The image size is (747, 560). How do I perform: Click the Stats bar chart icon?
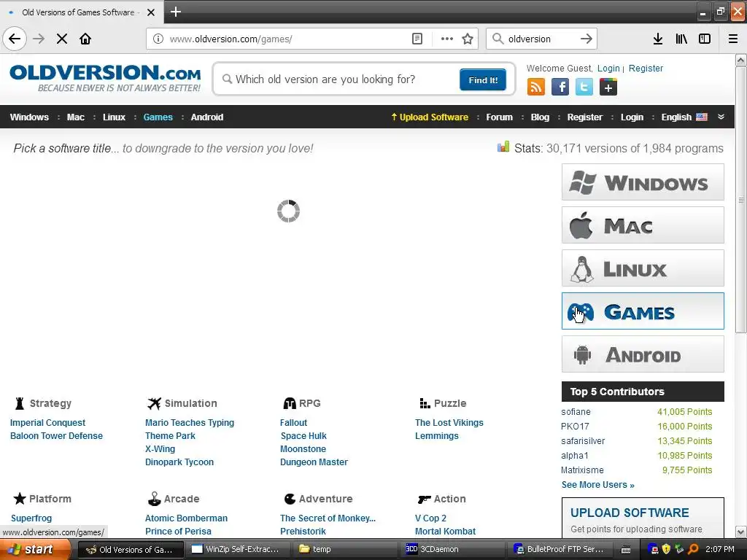coord(503,147)
